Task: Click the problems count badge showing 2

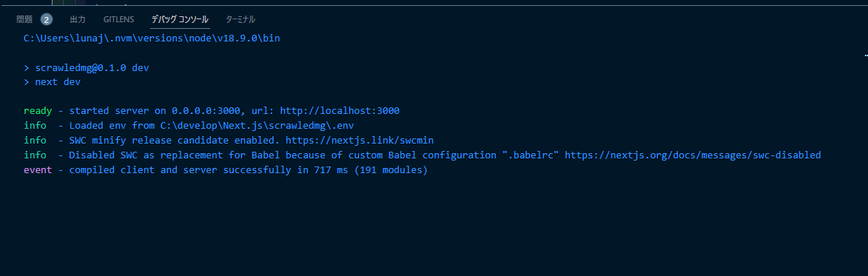Action: pyautogui.click(x=47, y=20)
